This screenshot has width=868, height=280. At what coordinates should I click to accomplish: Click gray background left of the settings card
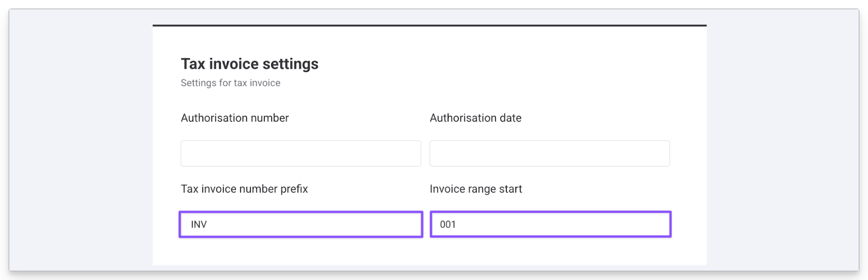coord(81,141)
